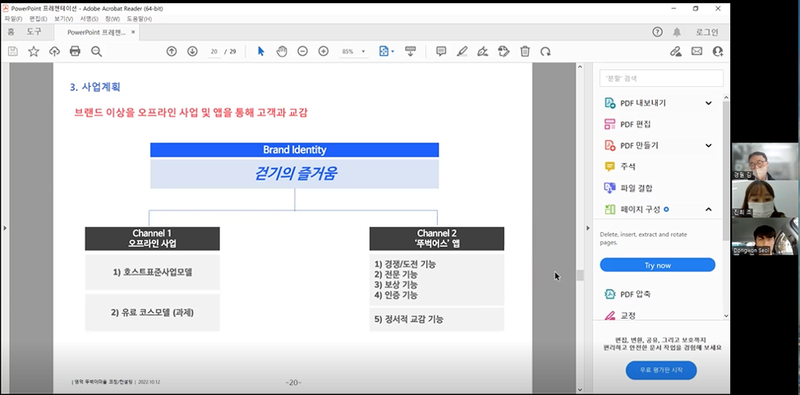
Task: Click the cloud upload icon
Action: (x=55, y=51)
